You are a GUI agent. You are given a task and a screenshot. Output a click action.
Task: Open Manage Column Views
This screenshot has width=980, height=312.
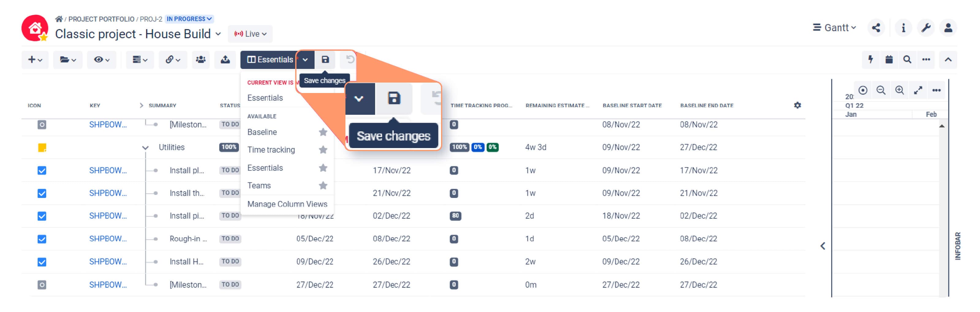(x=287, y=204)
